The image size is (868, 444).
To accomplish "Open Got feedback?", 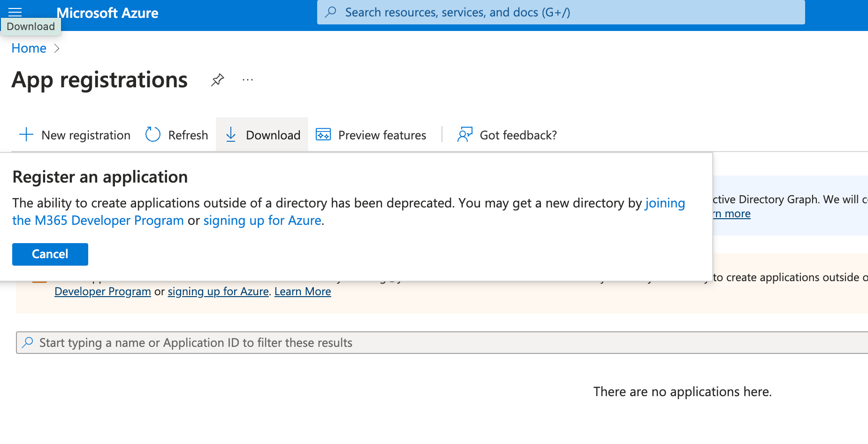I will click(x=518, y=135).
